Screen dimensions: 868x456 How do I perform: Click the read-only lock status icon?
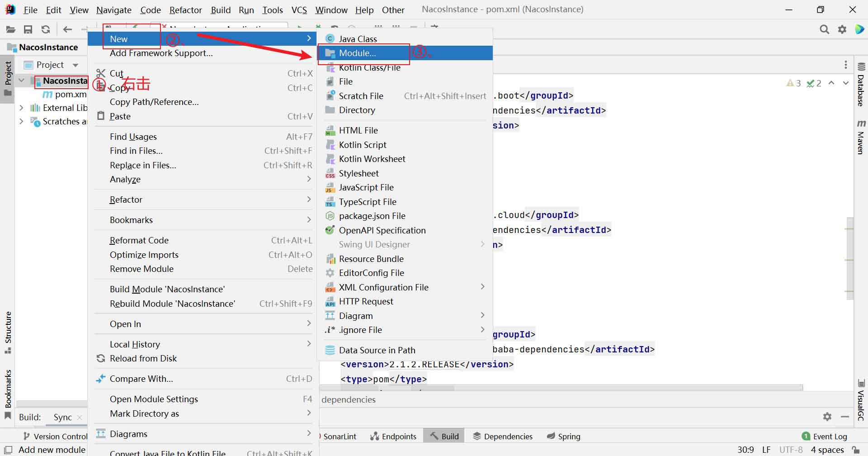click(x=856, y=450)
